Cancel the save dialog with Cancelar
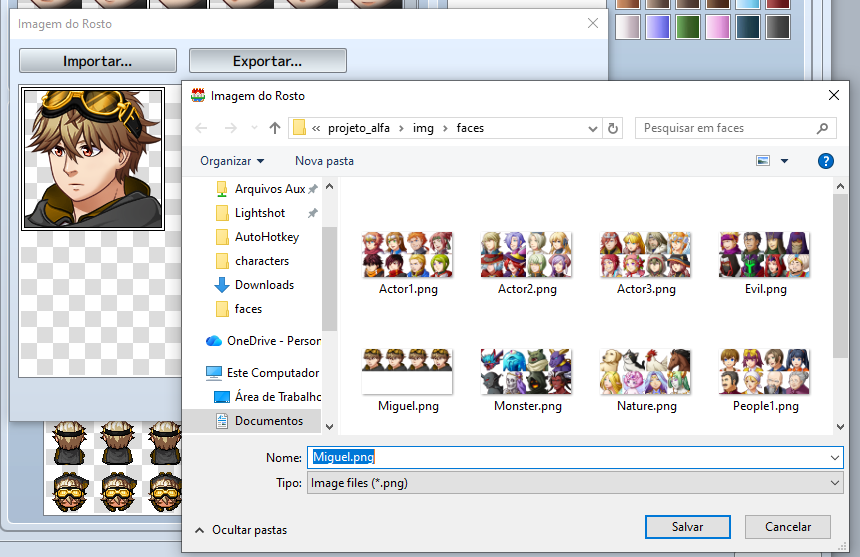Viewport: 860px width, 557px height. pos(788,527)
